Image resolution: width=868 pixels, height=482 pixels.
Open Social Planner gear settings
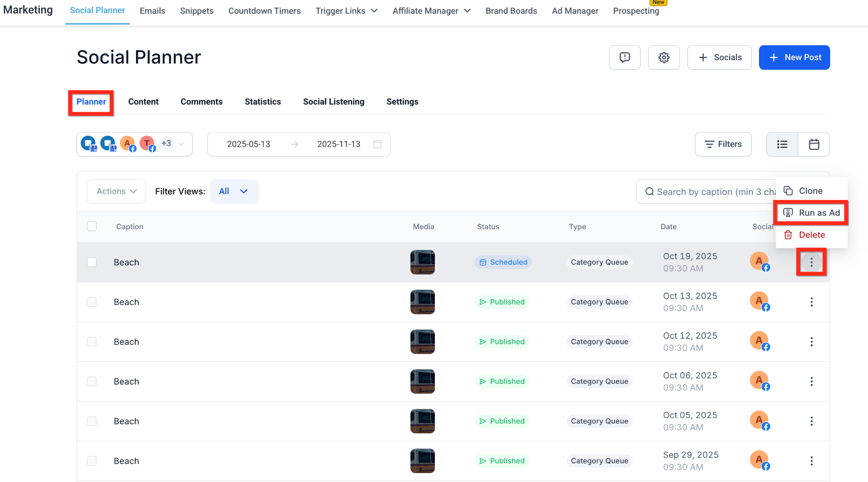click(x=664, y=57)
